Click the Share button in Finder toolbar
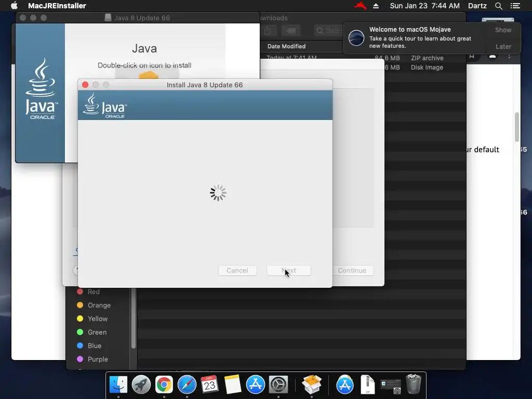The height and width of the screenshot is (399, 532). 268,31
